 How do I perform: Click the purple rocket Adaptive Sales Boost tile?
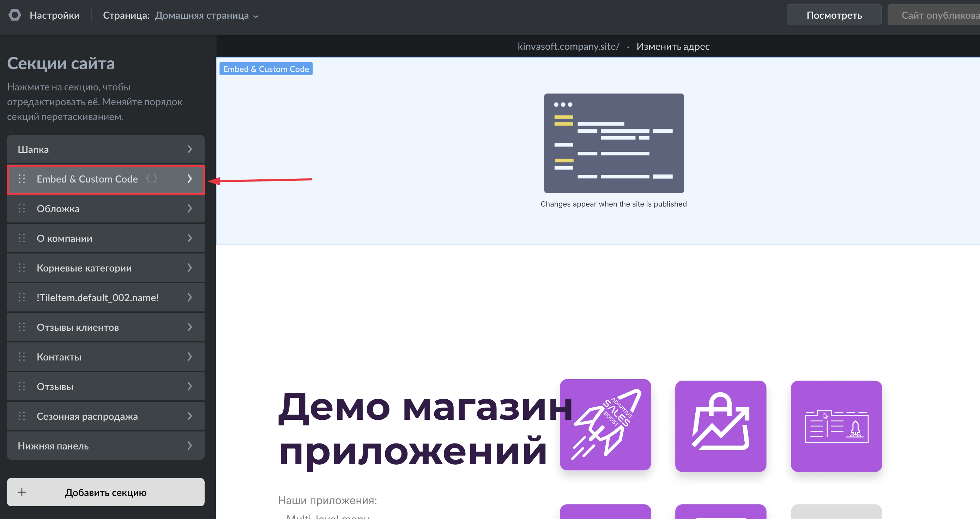(605, 425)
